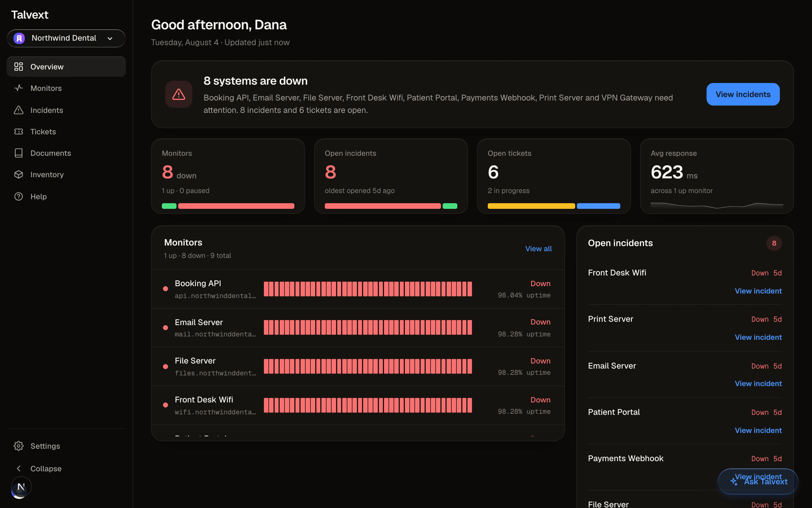The image size is (812, 508).
Task: Click the blue in-progress segment of tickets bar
Action: click(x=598, y=206)
